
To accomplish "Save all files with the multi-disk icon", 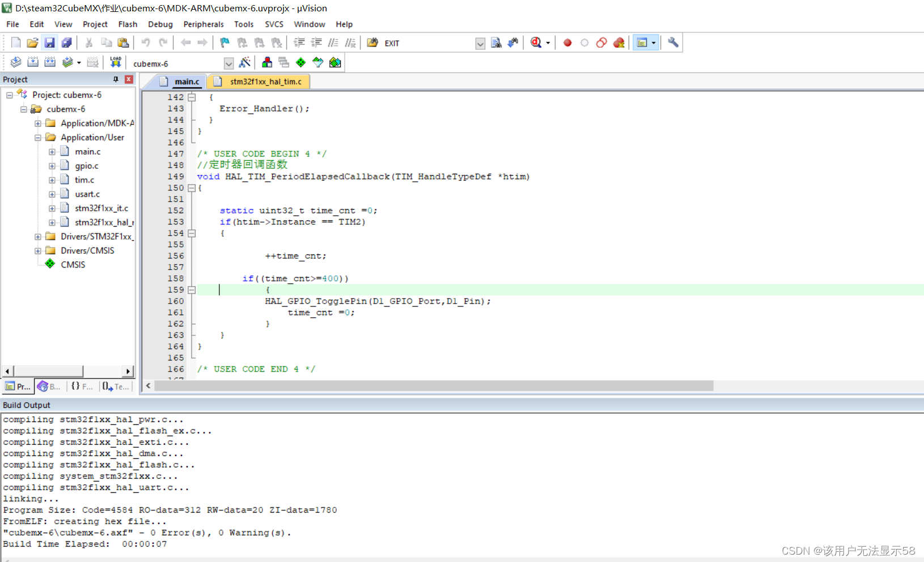I will pos(66,42).
